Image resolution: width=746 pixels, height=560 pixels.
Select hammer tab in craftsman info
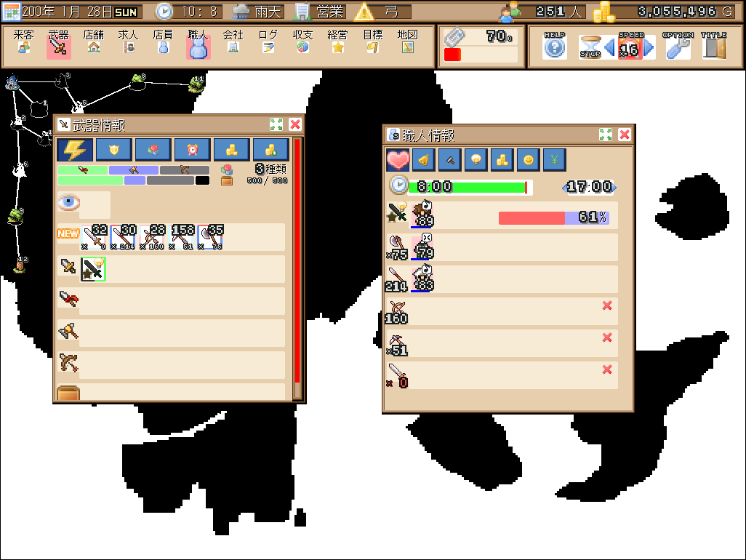coord(450,160)
